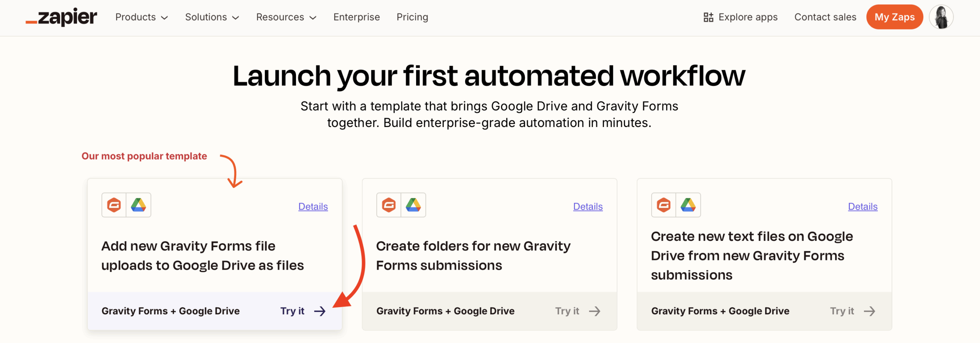The width and height of the screenshot is (980, 343).
Task: Click the arrow beside Try it on right card
Action: click(870, 311)
